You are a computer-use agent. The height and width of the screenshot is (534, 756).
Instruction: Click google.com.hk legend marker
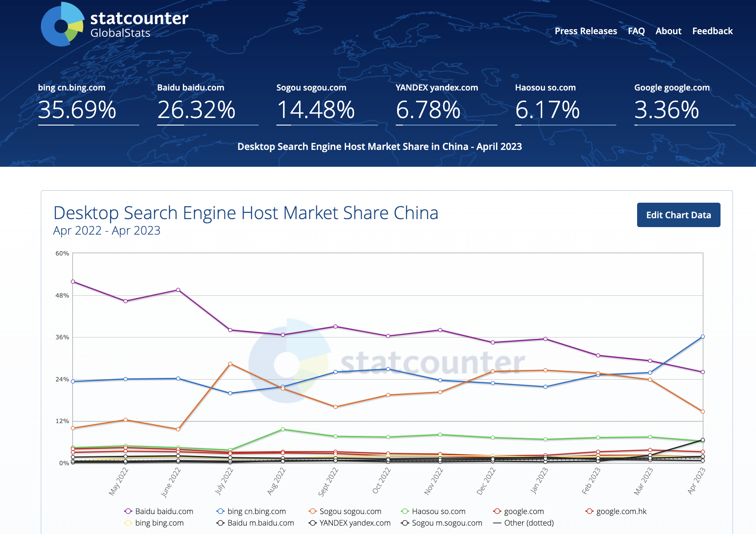coord(590,511)
